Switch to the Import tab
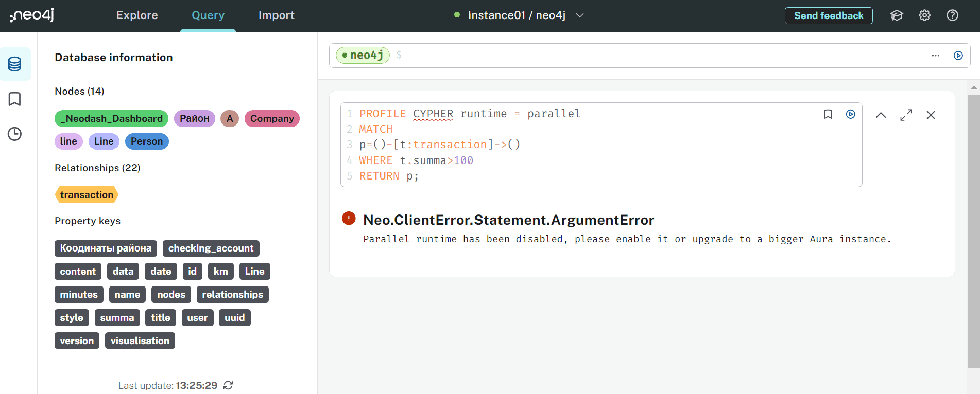This screenshot has width=980, height=394. coord(276,15)
